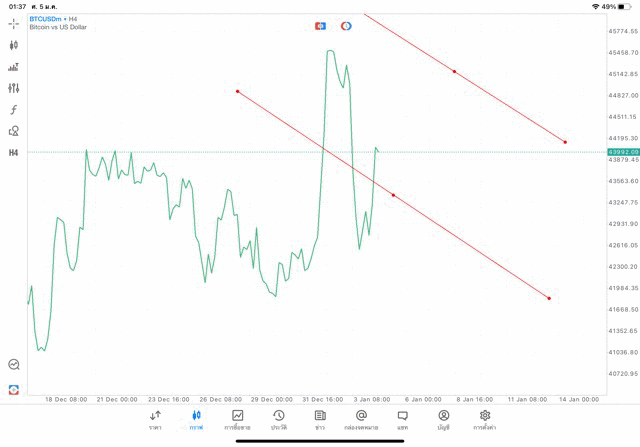
Task: Open the H4 timeframe selector
Action: pyautogui.click(x=14, y=153)
